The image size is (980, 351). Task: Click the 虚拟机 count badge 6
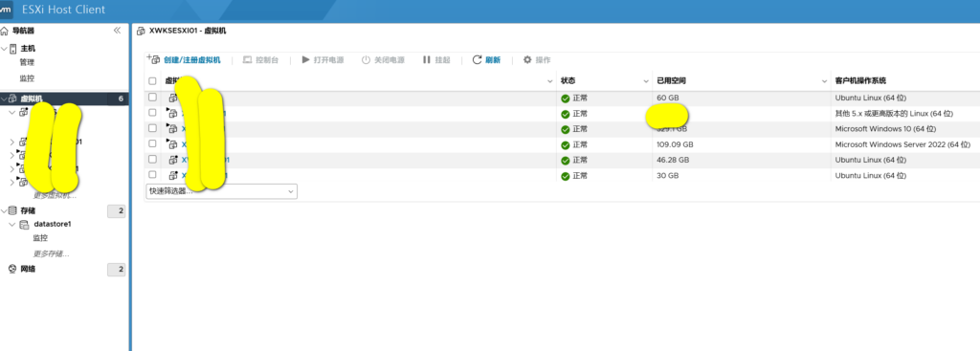[120, 99]
